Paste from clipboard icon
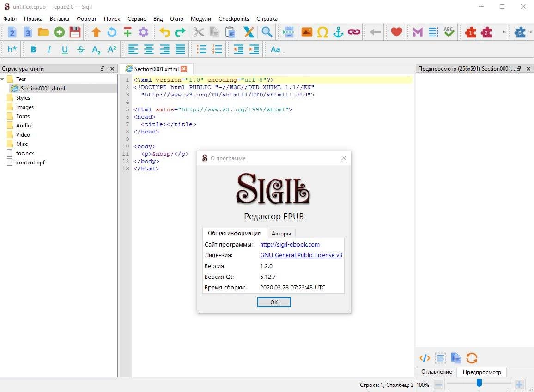 pyautogui.click(x=230, y=32)
